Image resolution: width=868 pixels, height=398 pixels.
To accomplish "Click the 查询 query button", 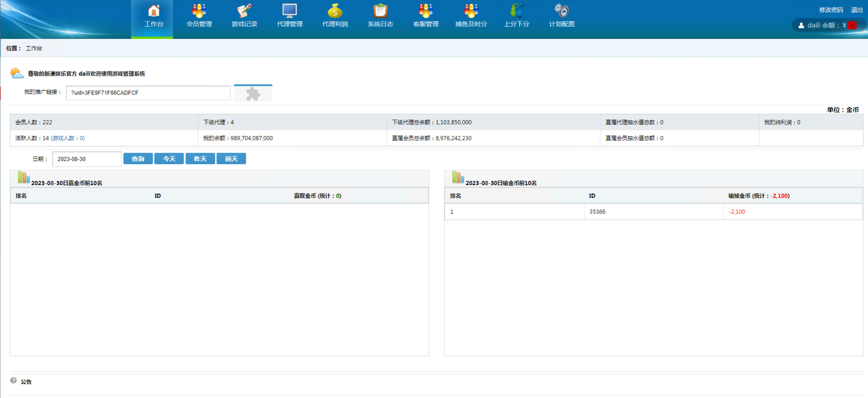I will pyautogui.click(x=138, y=159).
